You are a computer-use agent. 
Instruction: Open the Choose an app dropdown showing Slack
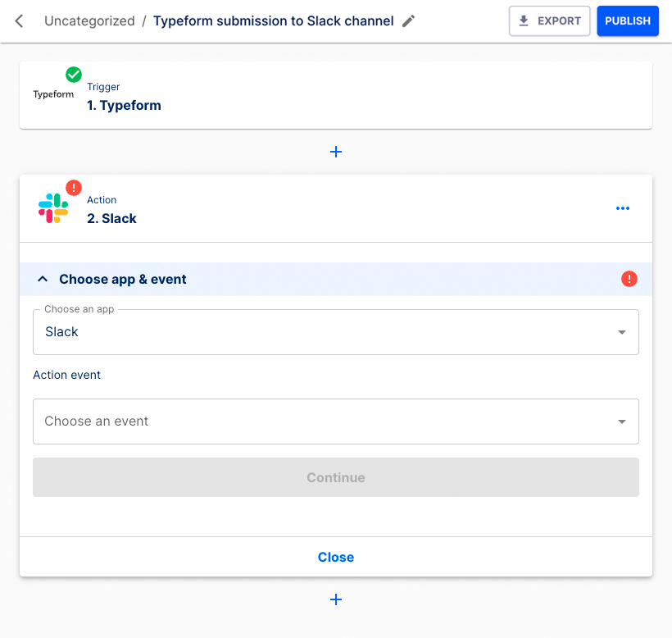336,331
